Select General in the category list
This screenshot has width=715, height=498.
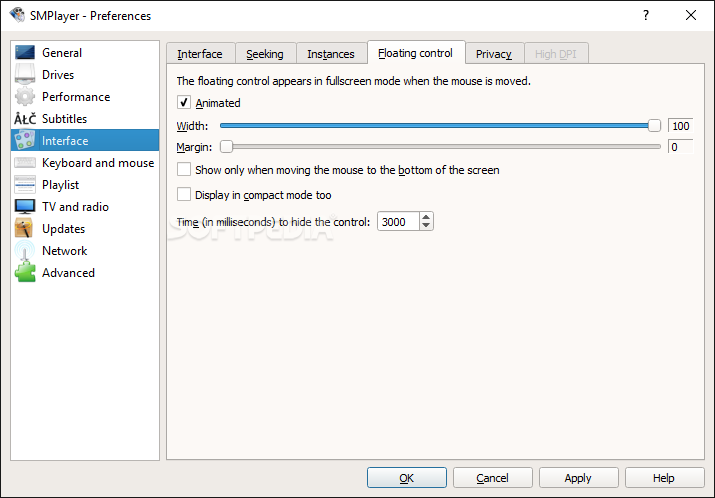[x=85, y=52]
